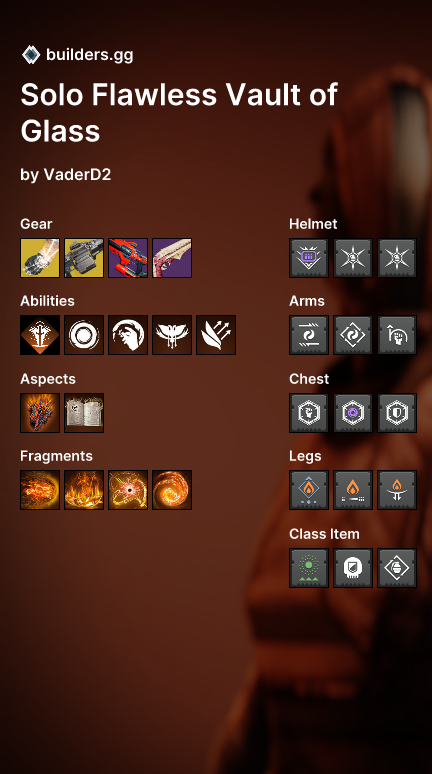Click the blue diamond flame legs mod
Image resolution: width=432 pixels, height=774 pixels.
point(309,490)
